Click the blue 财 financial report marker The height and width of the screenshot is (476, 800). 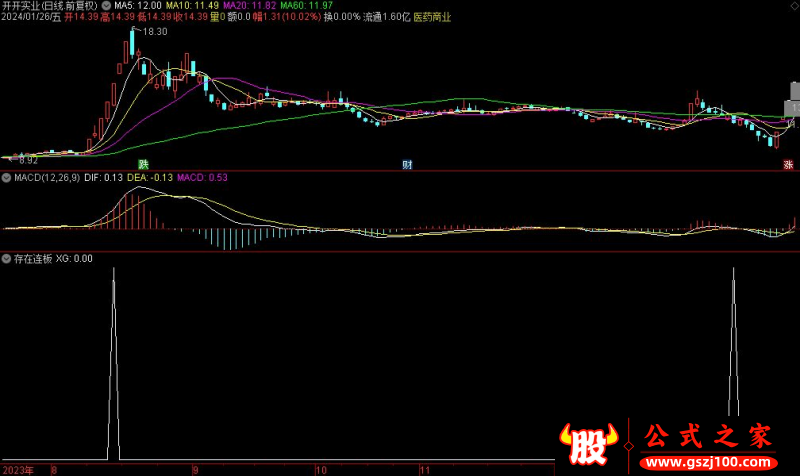coord(407,164)
